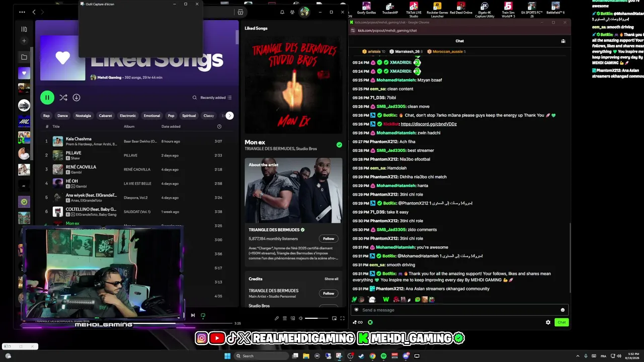Open connect to a device
Viewport: 644px width, 362px height.
[x=293, y=318]
